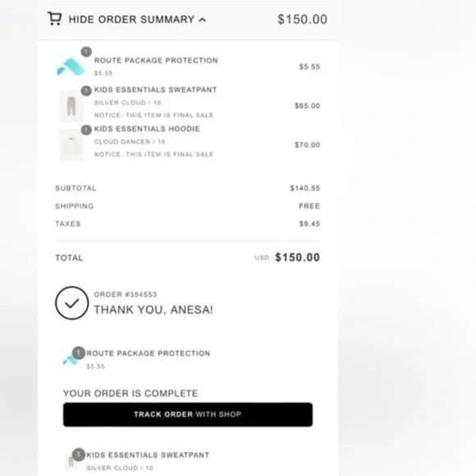Open the Route package protection logo thumbnail
This screenshot has width=476, height=476.
tap(71, 66)
